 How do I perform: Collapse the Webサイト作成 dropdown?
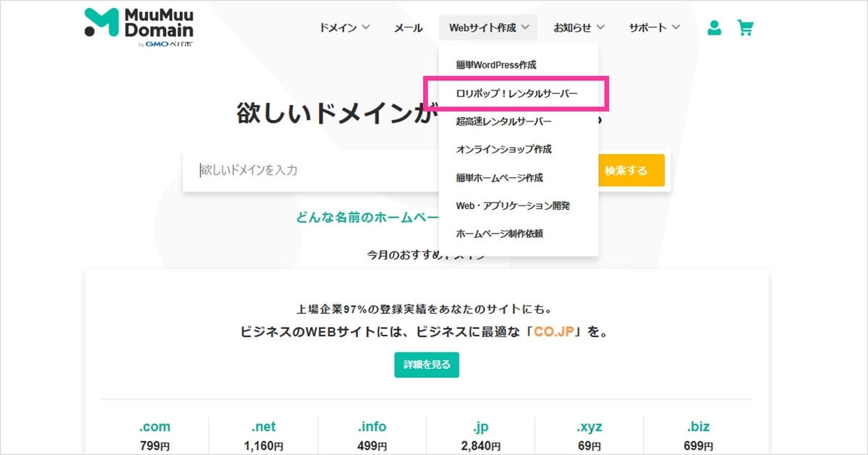coord(488,27)
